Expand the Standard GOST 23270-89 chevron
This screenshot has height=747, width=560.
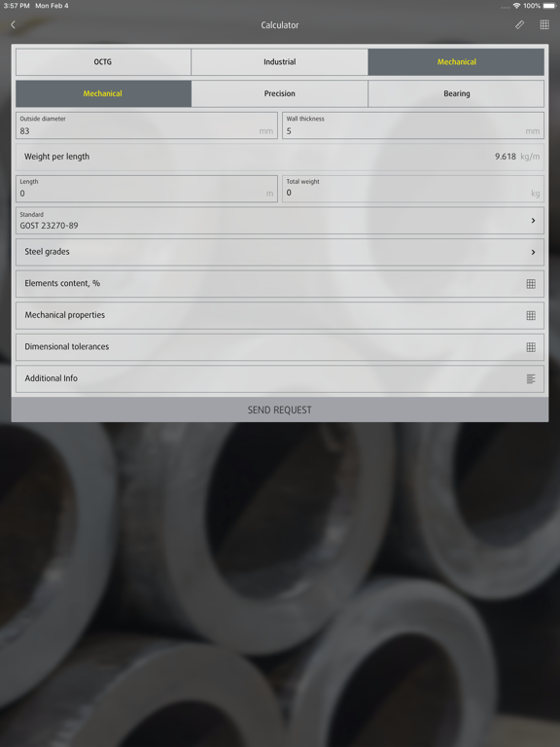pyautogui.click(x=533, y=221)
